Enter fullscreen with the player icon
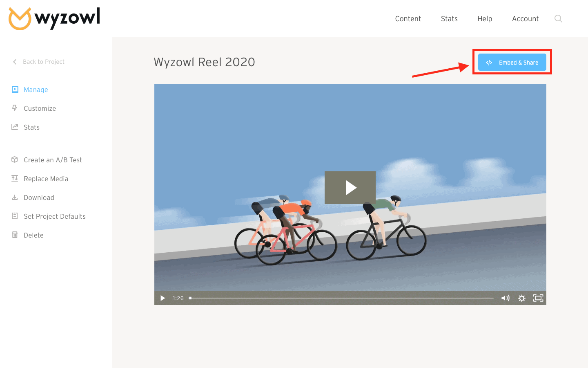588x368 pixels. (538, 298)
